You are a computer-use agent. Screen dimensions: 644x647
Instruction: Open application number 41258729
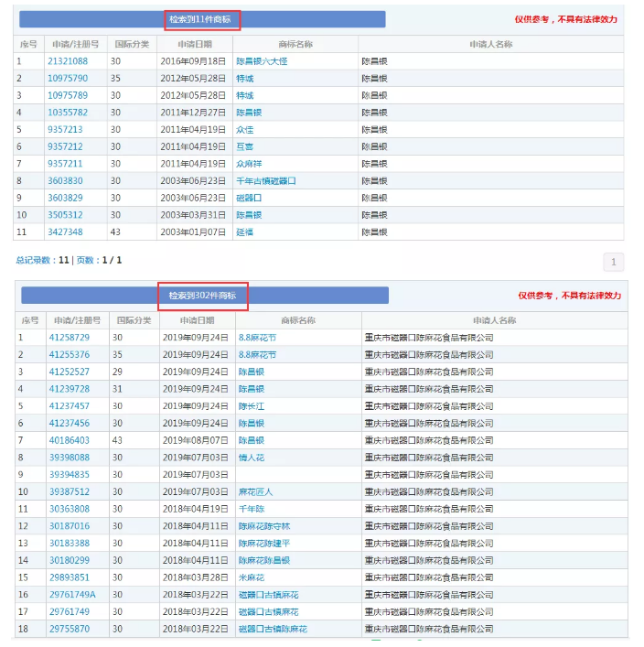(70, 338)
